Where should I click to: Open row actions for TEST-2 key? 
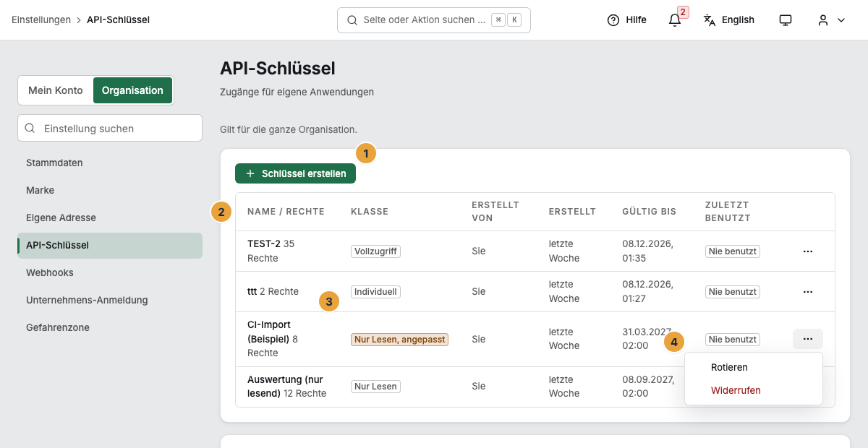(x=808, y=251)
